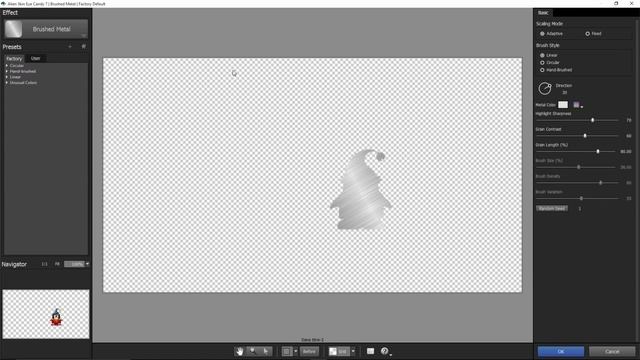Select the arrow pointer tool
The image size is (640, 360).
click(266, 351)
